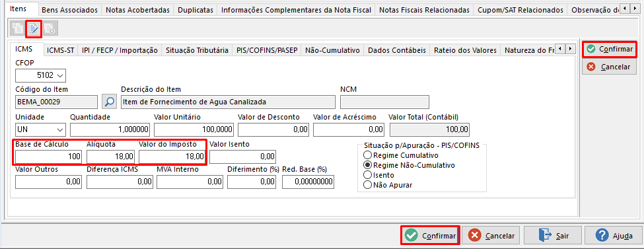
Task: Click the MVA Interno field
Action: (x=190, y=182)
